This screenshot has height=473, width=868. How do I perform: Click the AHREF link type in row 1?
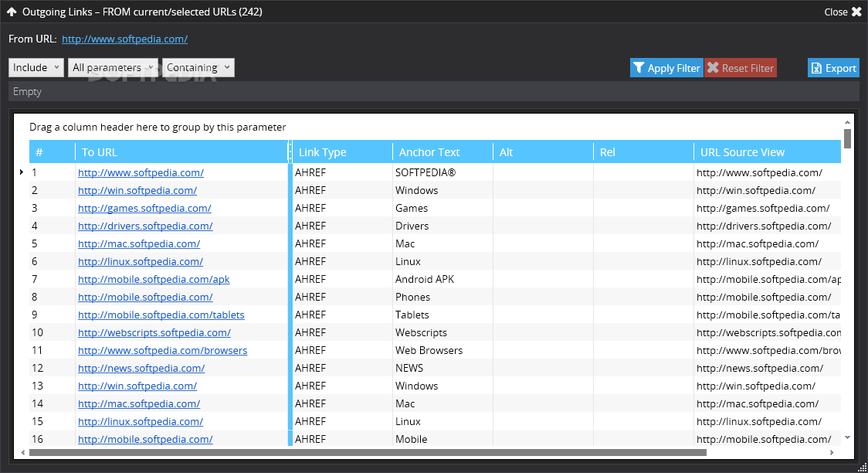[x=310, y=173]
